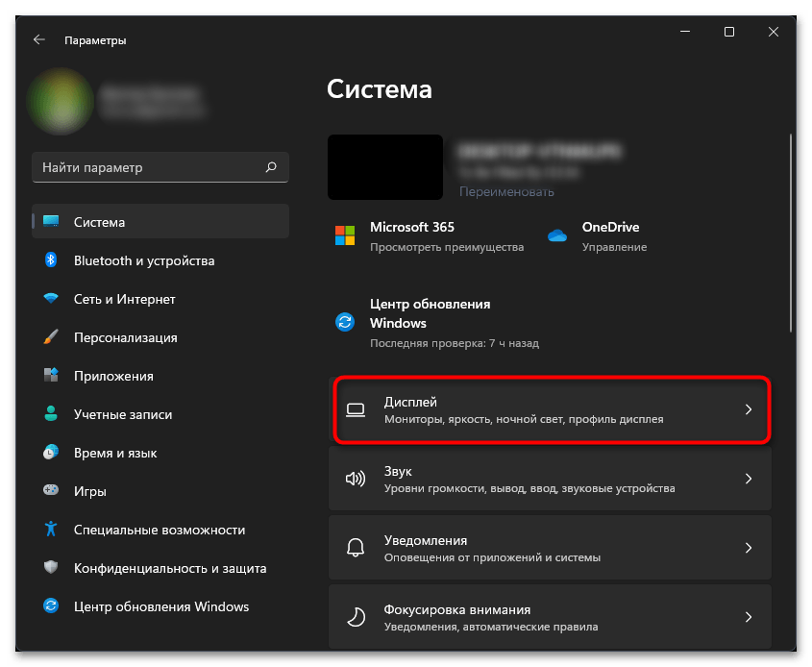Open Фокусировка внимания chevron arrow
This screenshot has width=812, height=667.
(x=749, y=617)
